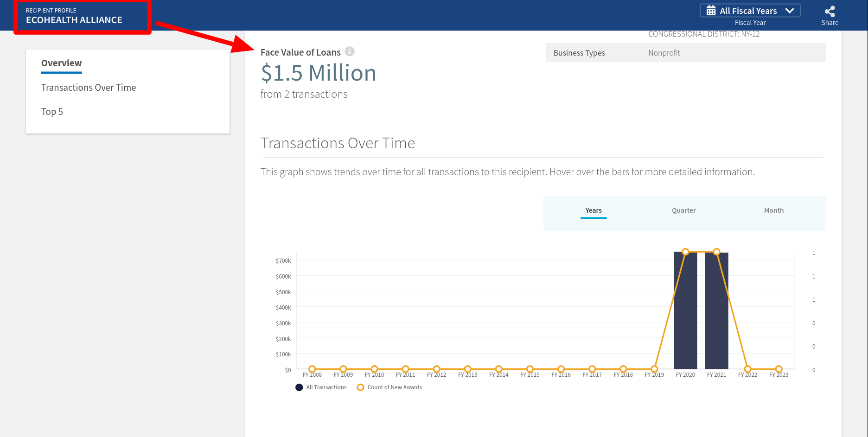
Task: Click info icon beside Face Value of Loans
Action: [x=350, y=51]
